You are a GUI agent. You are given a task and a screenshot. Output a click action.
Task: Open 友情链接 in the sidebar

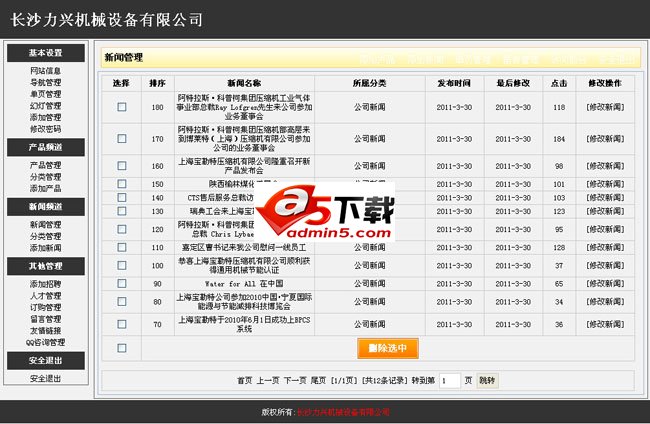tap(46, 330)
